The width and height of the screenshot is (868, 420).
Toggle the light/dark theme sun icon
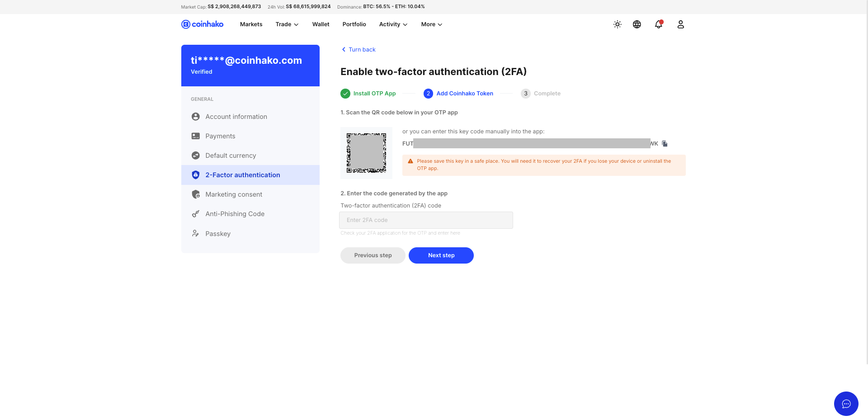[x=618, y=24]
